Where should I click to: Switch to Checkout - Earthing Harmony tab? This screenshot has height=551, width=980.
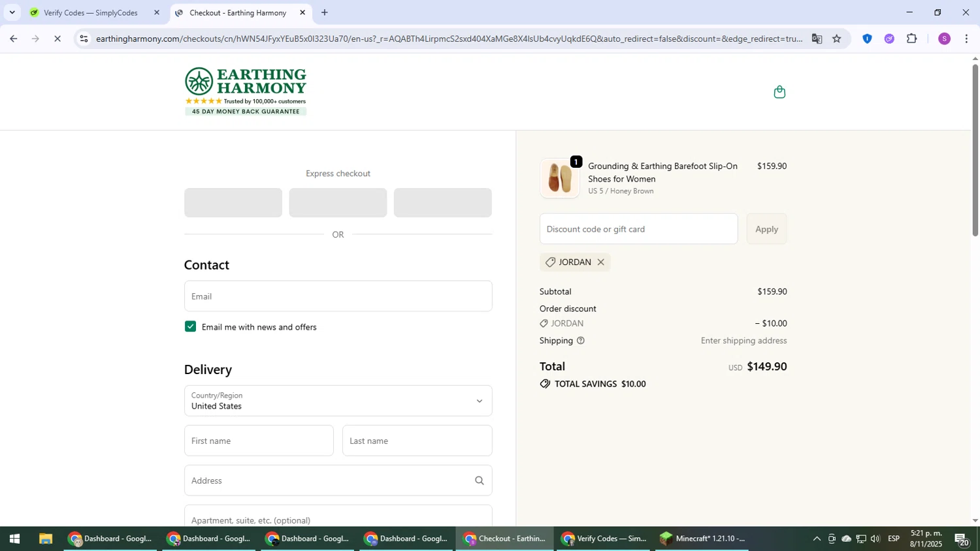(238, 12)
